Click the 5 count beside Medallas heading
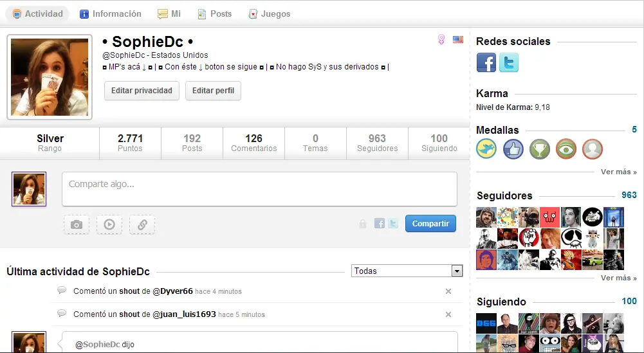Screen dimensions: 644x353 tap(634, 130)
